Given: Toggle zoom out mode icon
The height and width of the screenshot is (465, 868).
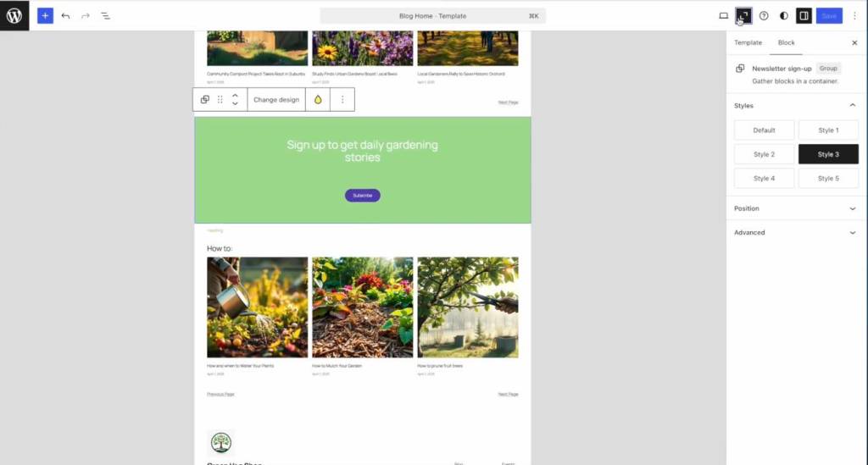Looking at the screenshot, I should tap(743, 15).
